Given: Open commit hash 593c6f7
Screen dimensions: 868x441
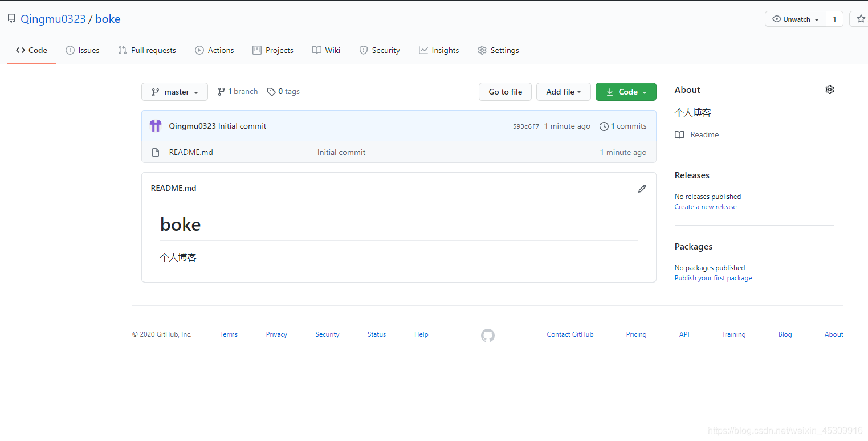Looking at the screenshot, I should point(526,126).
